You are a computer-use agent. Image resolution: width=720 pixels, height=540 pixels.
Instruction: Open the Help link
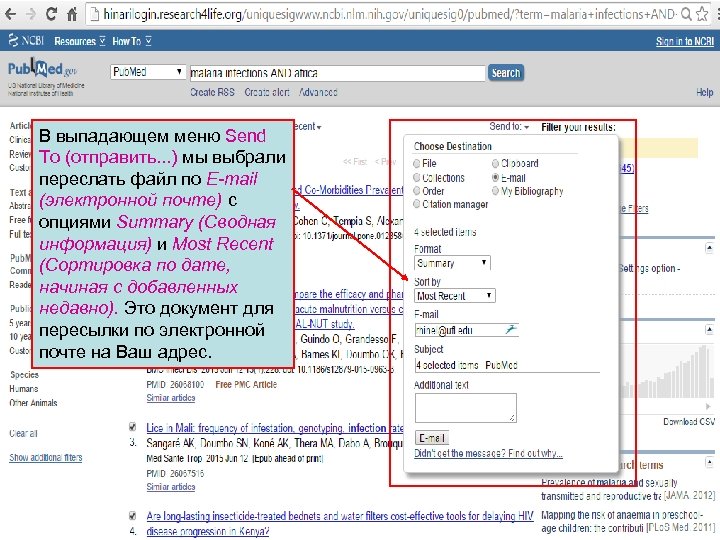[x=704, y=92]
